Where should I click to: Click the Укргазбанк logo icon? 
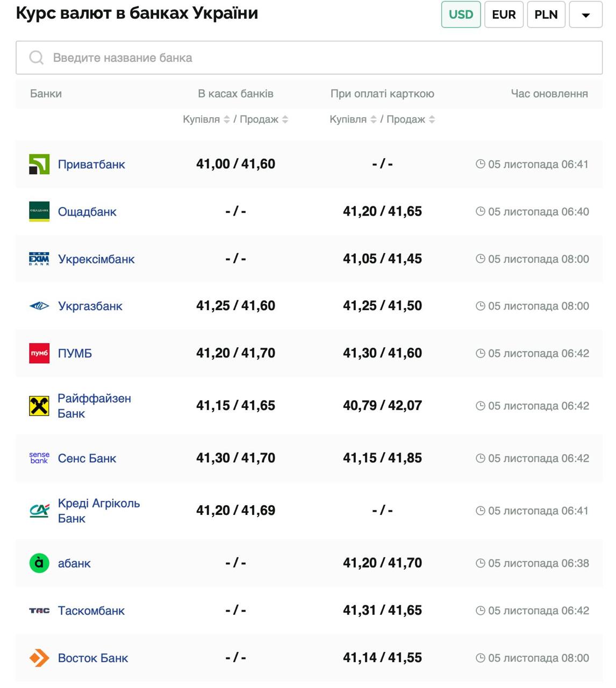click(x=39, y=306)
